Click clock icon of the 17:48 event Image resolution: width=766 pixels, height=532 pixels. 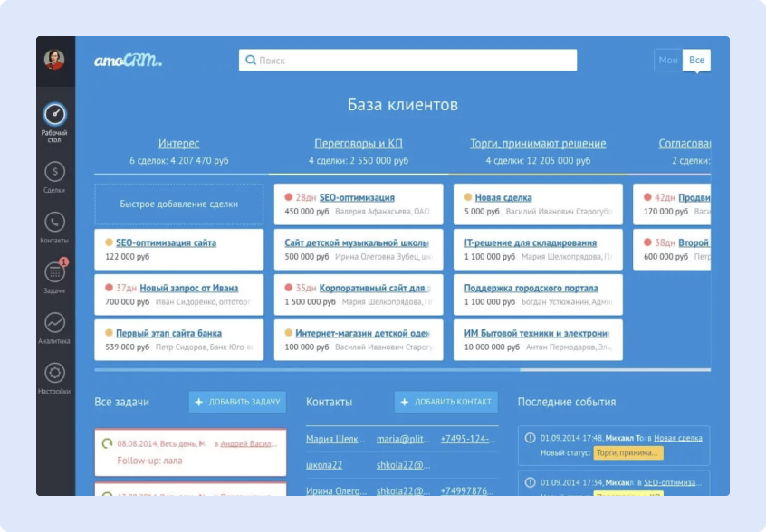(530, 438)
